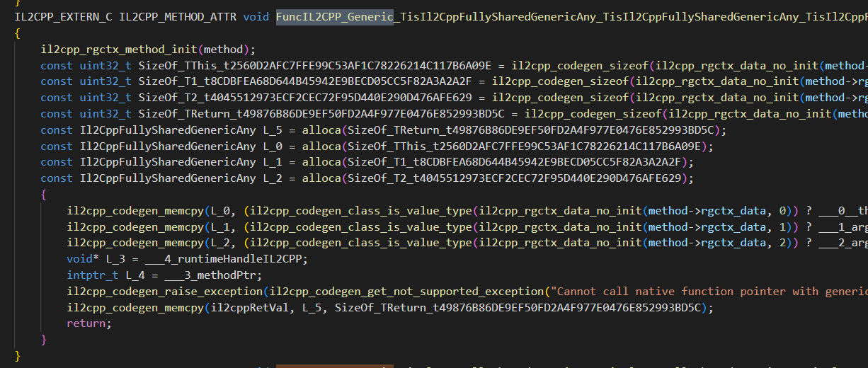This screenshot has height=368, width=868.
Task: Click the Il2CppFullySharedGenericAny type on L_2 line
Action: coord(168,179)
